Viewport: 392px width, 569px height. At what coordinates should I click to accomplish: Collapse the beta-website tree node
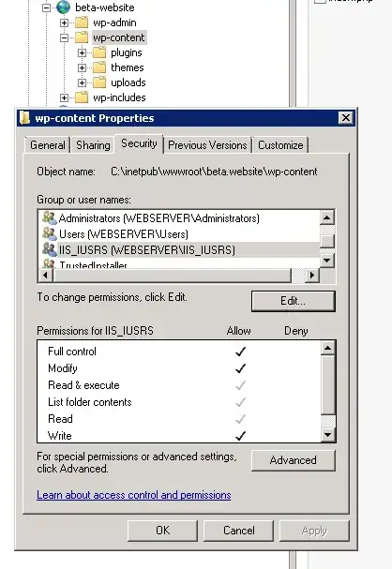click(x=47, y=7)
